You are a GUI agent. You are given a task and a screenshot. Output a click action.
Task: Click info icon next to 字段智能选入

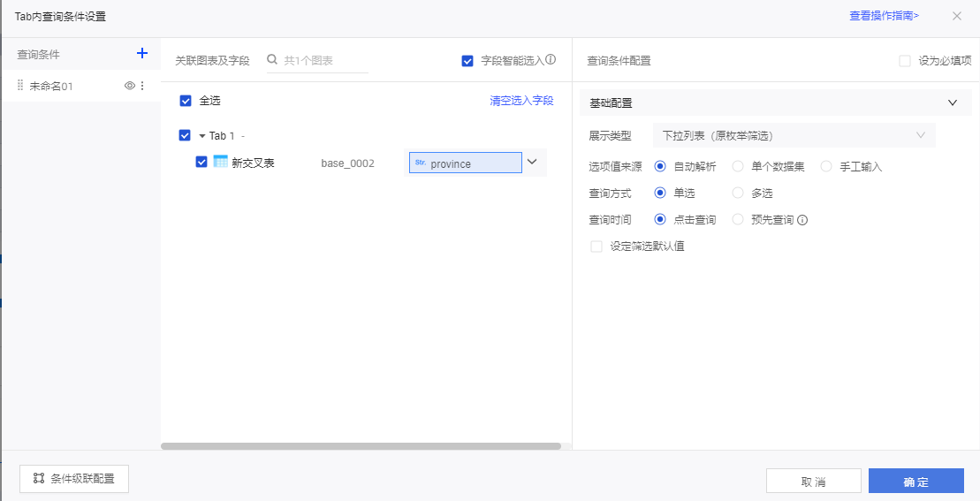(x=551, y=60)
